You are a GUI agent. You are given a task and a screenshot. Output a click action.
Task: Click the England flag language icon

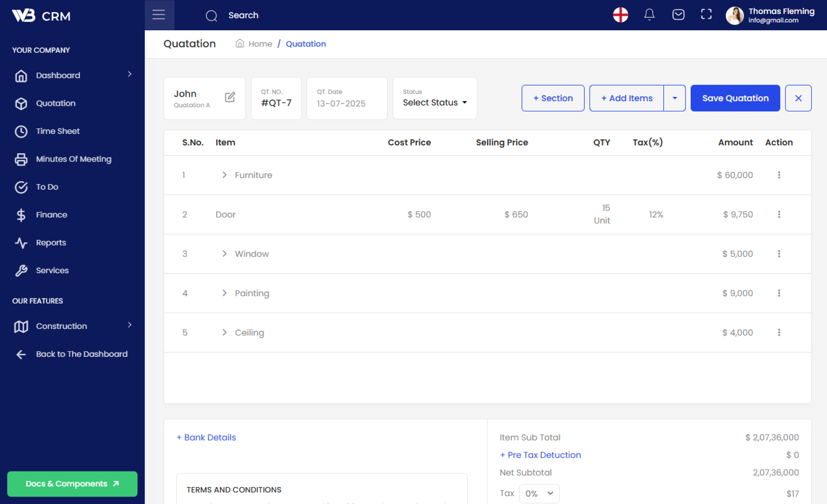[x=620, y=15]
